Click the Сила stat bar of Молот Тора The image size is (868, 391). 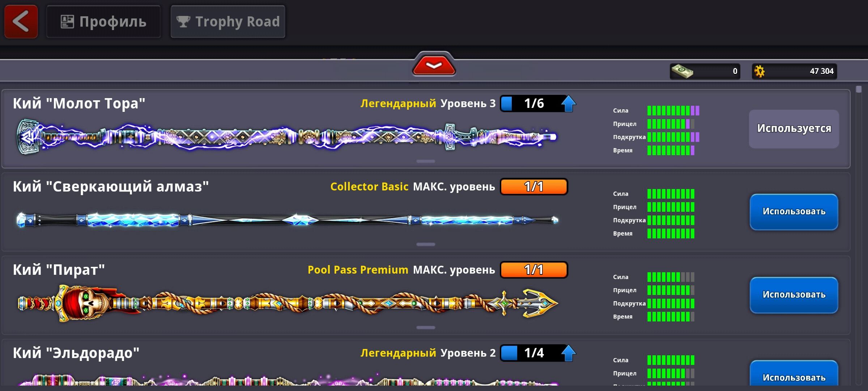coord(673,110)
